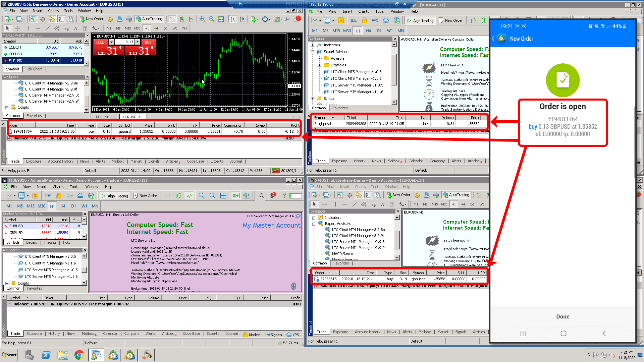
Task: Click the line drawing tool in EURUSD toolbar
Action: pos(47,28)
